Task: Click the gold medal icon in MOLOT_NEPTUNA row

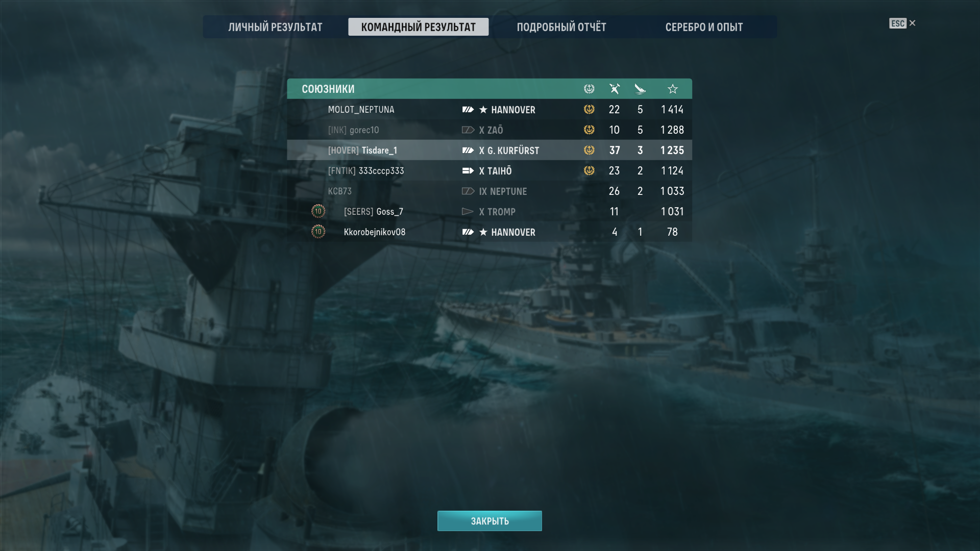Action: (589, 109)
